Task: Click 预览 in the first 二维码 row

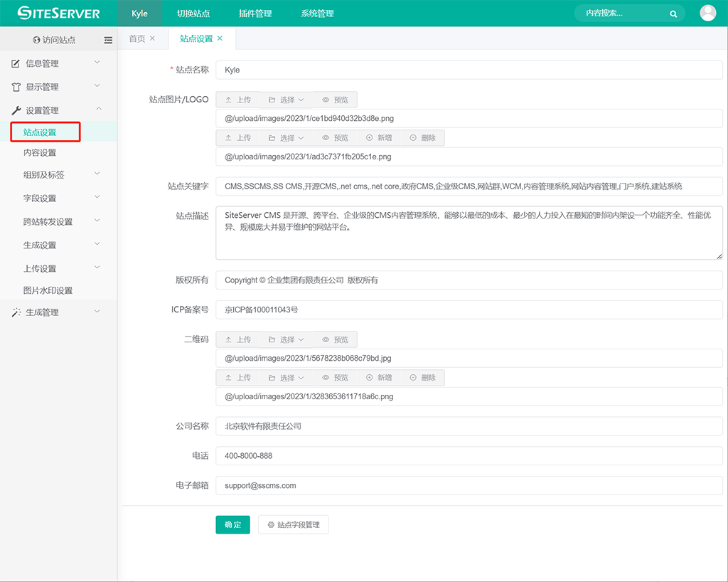Action: 335,340
